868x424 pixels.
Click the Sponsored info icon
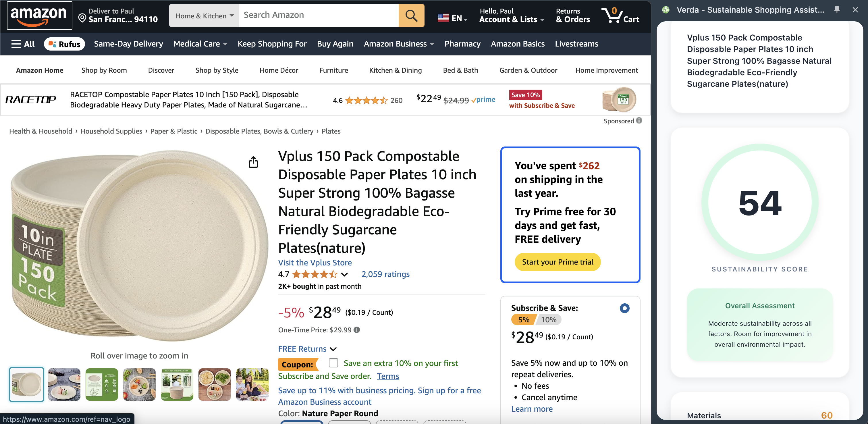639,121
